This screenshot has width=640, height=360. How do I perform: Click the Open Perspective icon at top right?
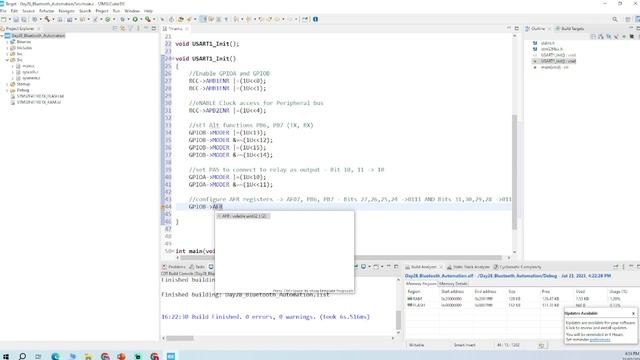pyautogui.click(x=628, y=19)
